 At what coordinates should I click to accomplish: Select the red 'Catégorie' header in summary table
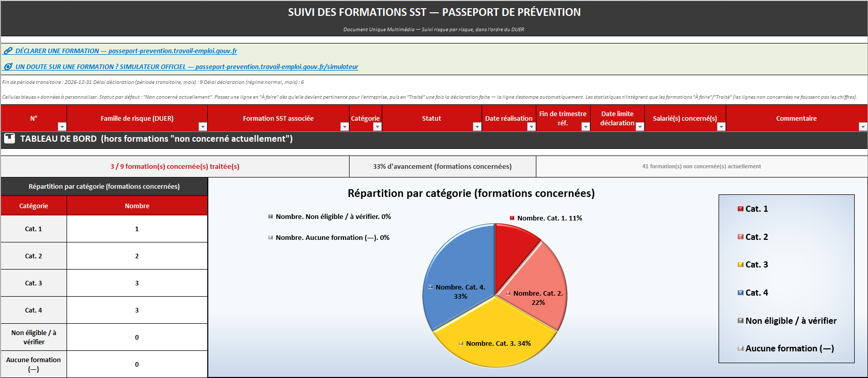pyautogui.click(x=34, y=206)
